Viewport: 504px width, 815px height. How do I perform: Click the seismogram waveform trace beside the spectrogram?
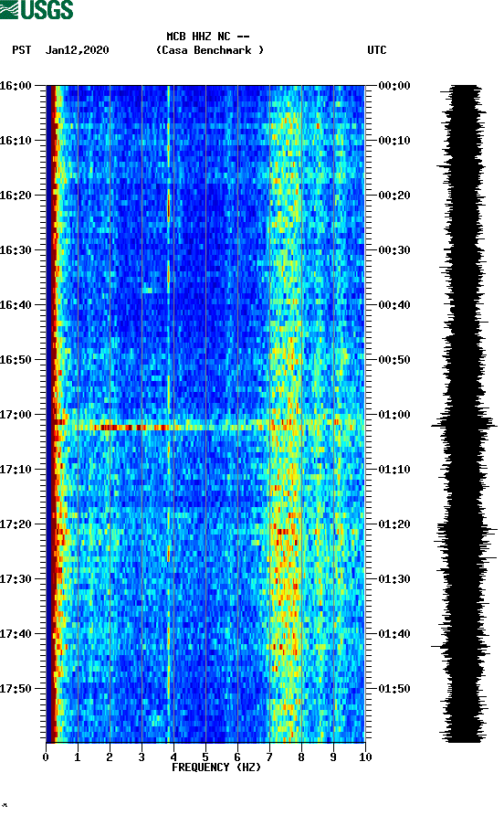click(x=464, y=413)
